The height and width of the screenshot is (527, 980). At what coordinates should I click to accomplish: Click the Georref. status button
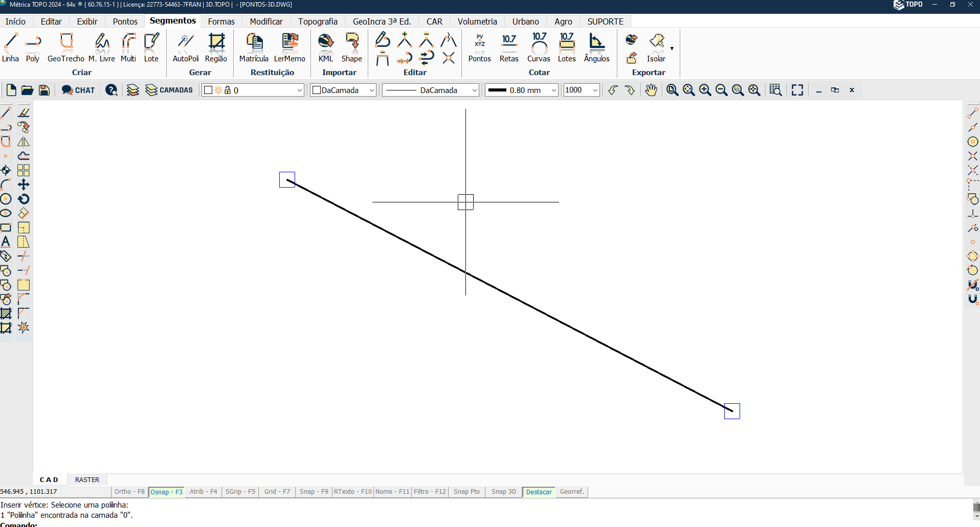[x=572, y=492]
